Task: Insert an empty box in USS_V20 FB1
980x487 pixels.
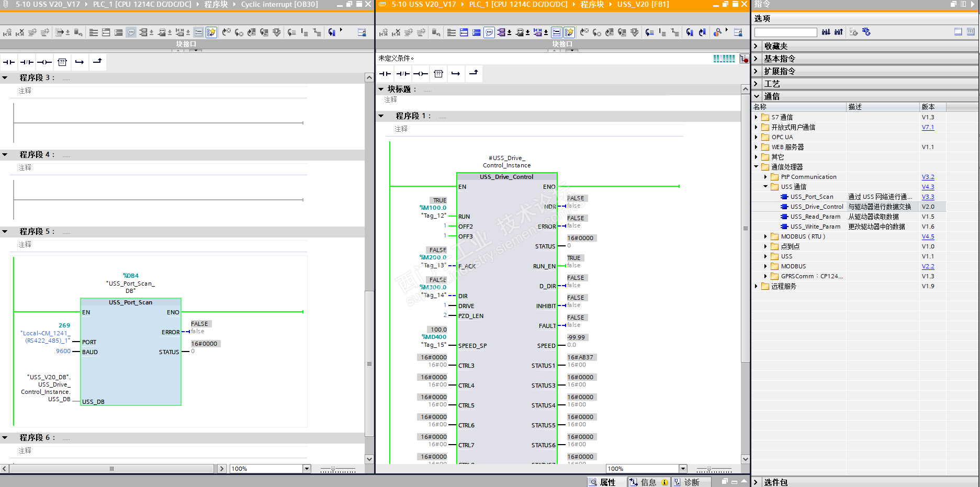Action: click(438, 74)
